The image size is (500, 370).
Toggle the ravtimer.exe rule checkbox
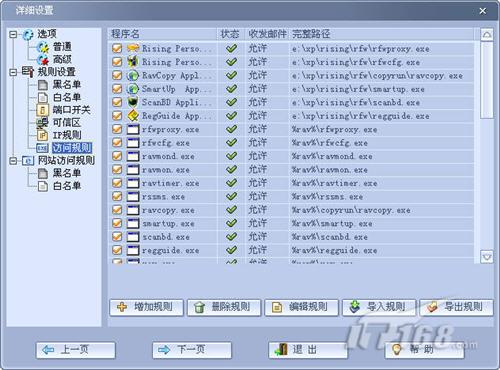click(117, 183)
